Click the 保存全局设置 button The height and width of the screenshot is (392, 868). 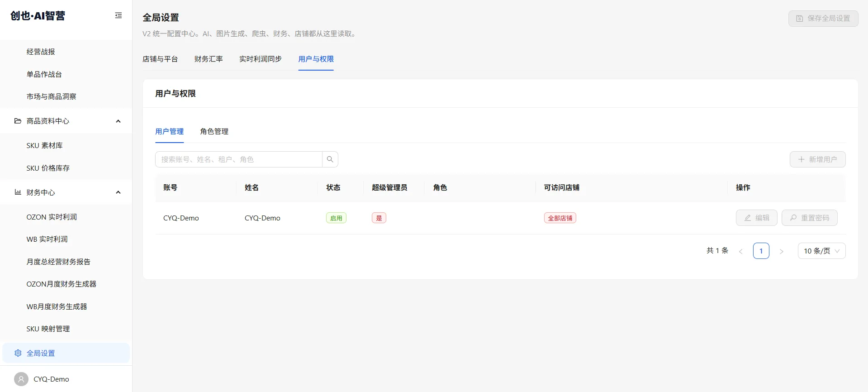tap(823, 19)
